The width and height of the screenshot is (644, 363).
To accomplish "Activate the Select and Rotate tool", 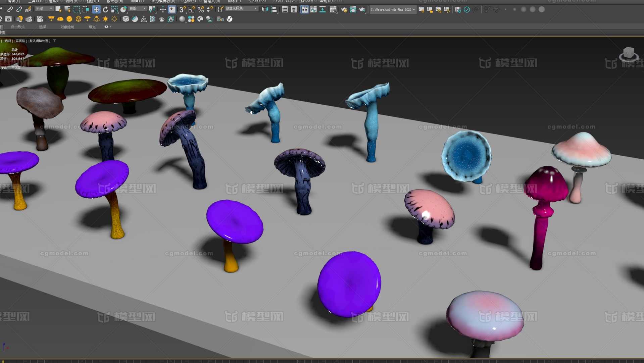I will [x=105, y=9].
